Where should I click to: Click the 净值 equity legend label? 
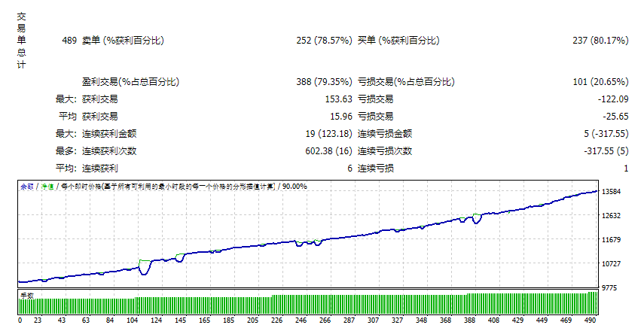tap(47, 187)
